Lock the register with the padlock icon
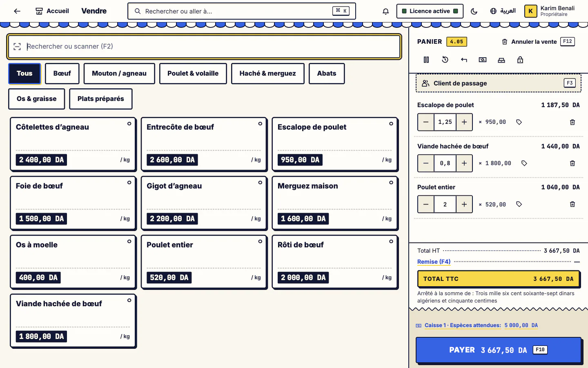The image size is (588, 368). (x=520, y=60)
